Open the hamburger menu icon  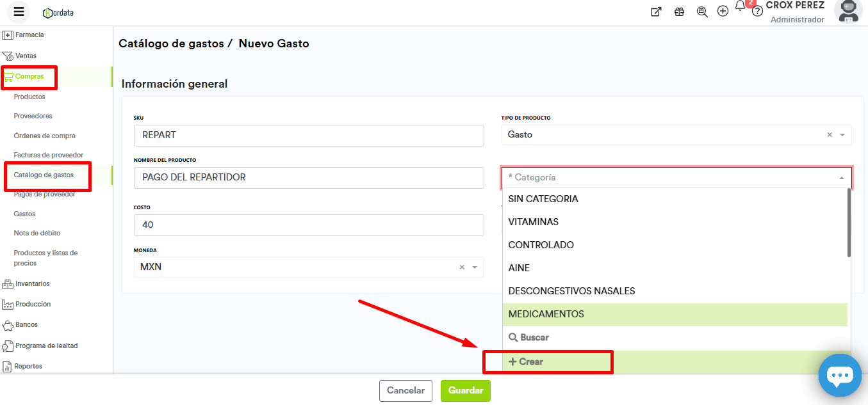[x=19, y=12]
